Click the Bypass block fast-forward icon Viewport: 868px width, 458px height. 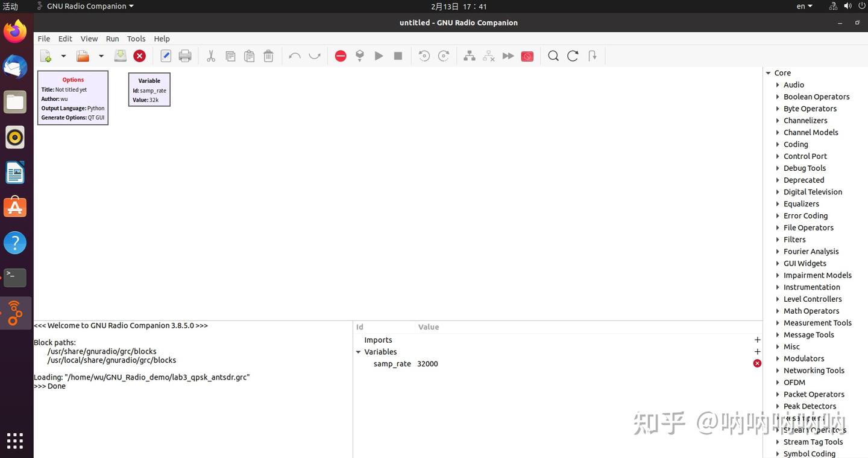508,56
